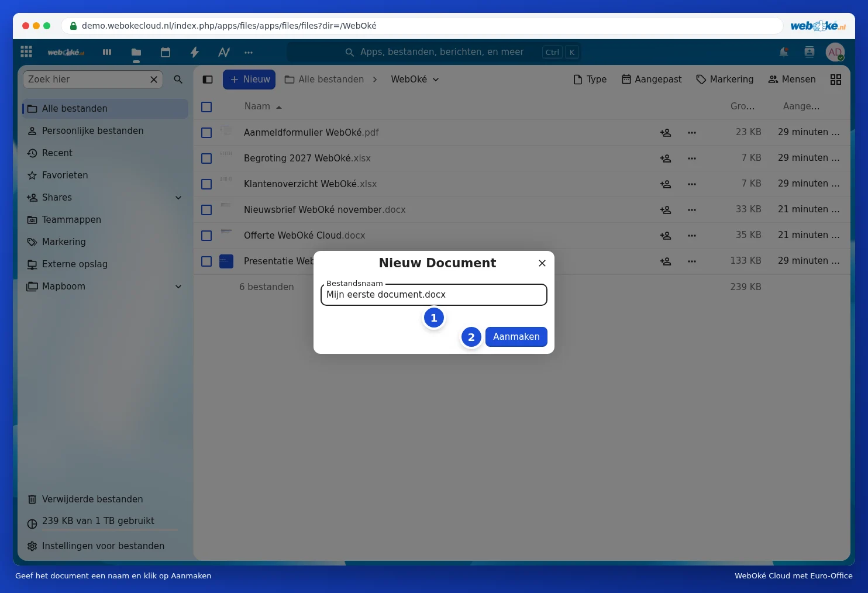
Task: Expand the Shares sidebar section
Action: [x=178, y=198]
